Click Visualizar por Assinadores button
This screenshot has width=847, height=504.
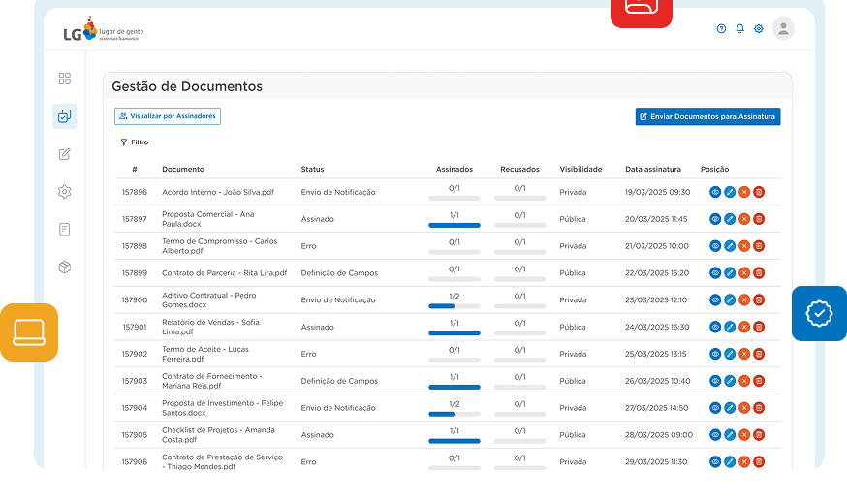pyautogui.click(x=168, y=116)
